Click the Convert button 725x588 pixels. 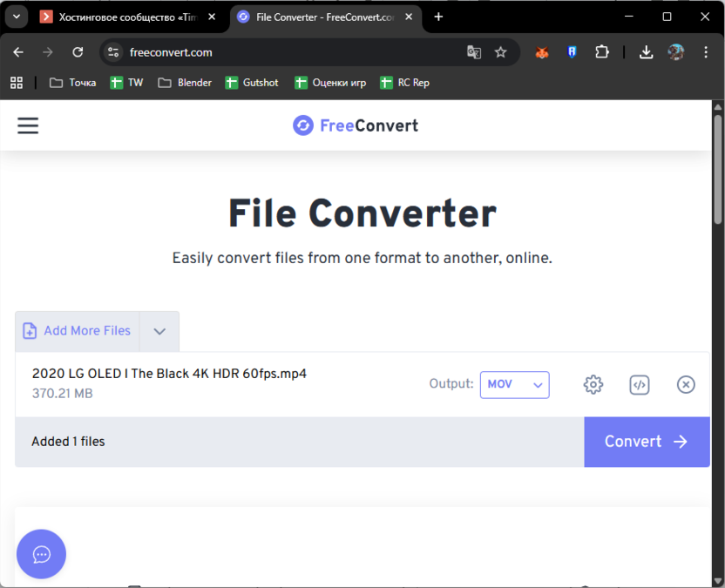pyautogui.click(x=647, y=442)
